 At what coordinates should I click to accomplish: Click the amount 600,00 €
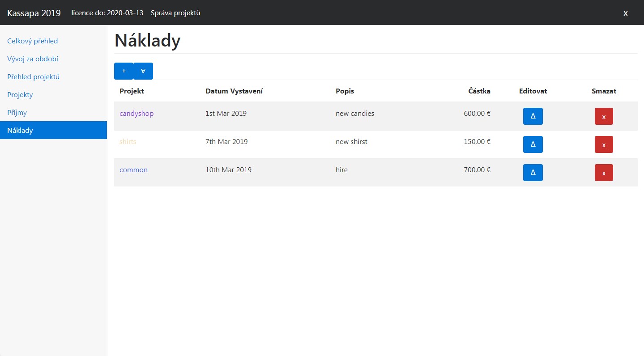coord(477,114)
